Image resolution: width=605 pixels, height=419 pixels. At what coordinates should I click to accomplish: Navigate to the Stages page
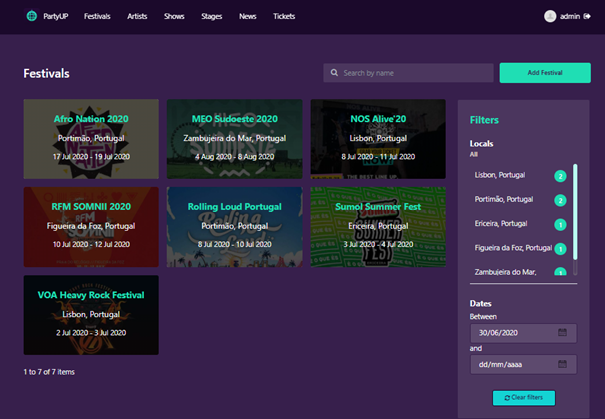211,16
